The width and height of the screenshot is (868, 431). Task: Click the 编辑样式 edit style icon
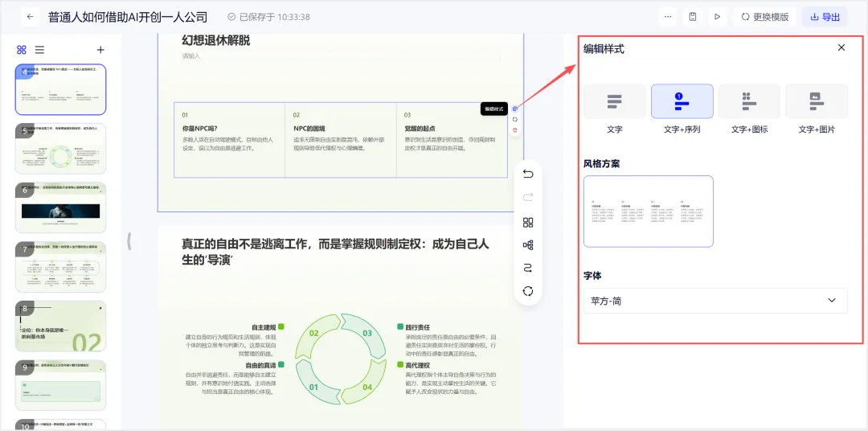(515, 109)
